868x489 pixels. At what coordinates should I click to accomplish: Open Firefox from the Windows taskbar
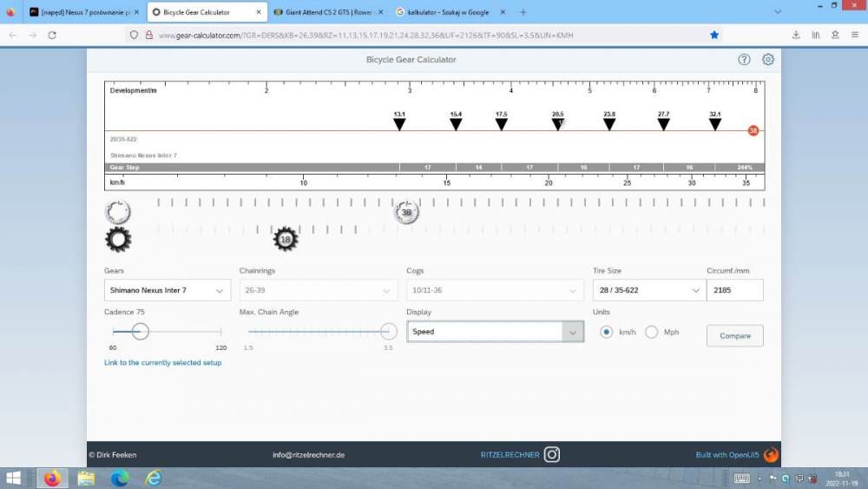(x=53, y=479)
